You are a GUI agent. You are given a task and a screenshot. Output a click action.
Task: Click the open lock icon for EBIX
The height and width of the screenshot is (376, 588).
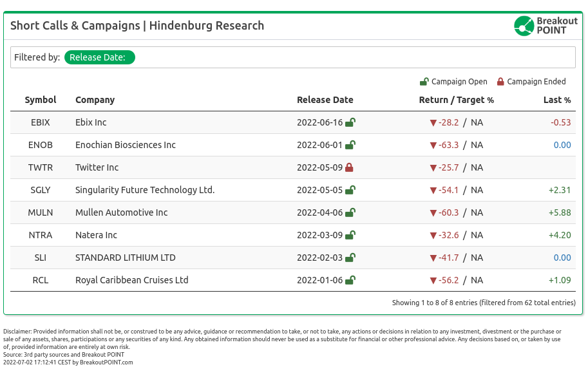coord(350,122)
